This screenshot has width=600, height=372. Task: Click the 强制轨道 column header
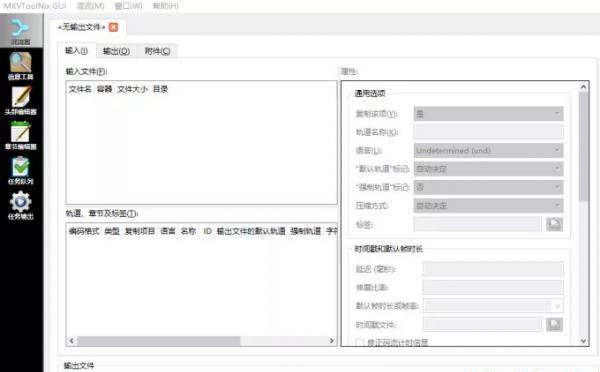pos(305,231)
